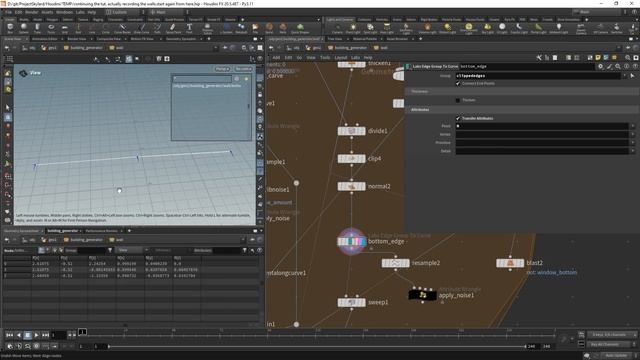Open parameter pane gear settings icon
Screen dimensions: 640x360
pos(600,66)
